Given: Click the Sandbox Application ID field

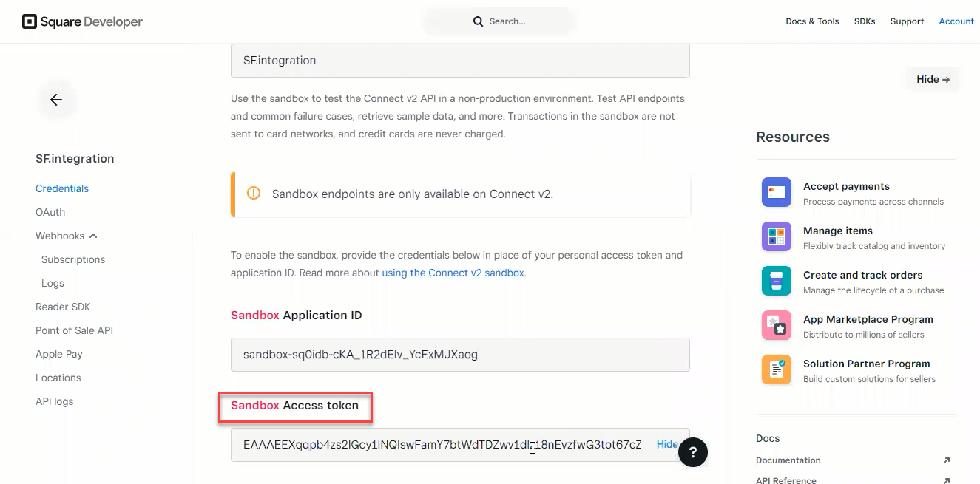Looking at the screenshot, I should click(x=460, y=355).
